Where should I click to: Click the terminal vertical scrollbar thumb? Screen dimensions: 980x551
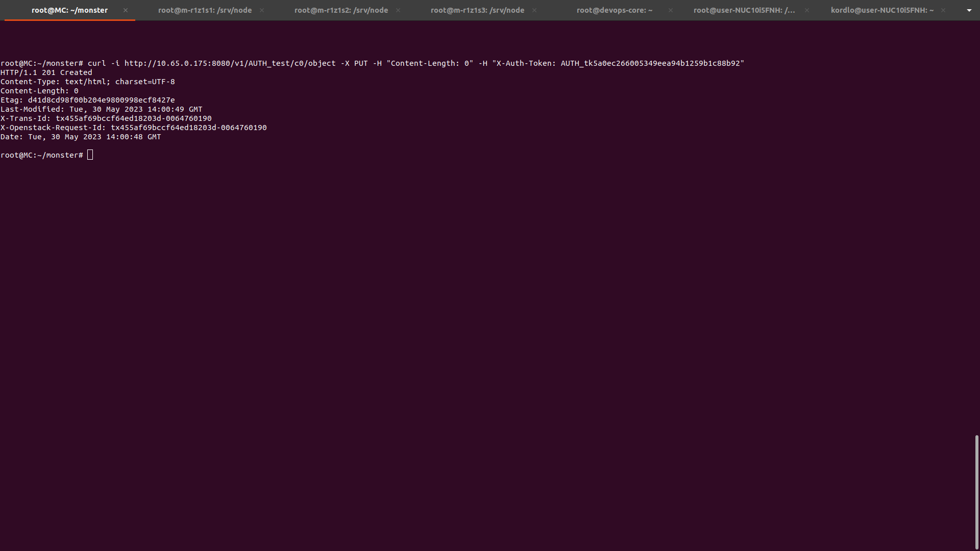click(x=976, y=491)
